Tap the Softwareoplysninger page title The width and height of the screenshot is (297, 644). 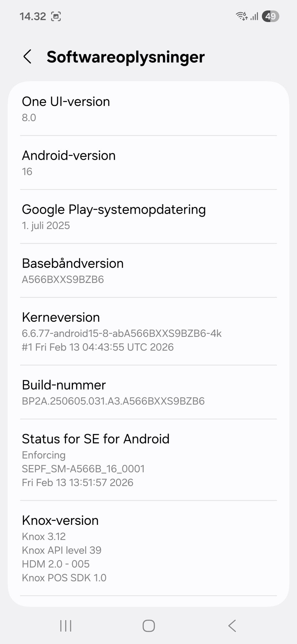pyautogui.click(x=126, y=57)
